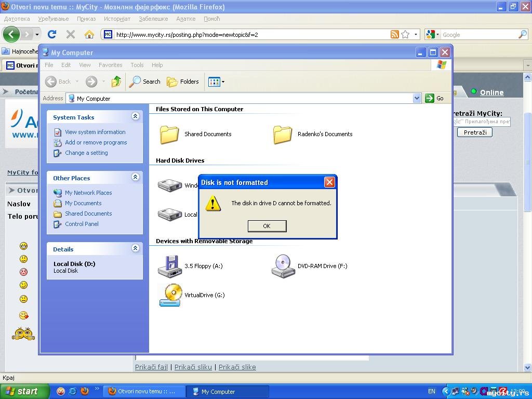The height and width of the screenshot is (399, 532).
Task: Collapse the Other Places panel
Action: (136, 177)
